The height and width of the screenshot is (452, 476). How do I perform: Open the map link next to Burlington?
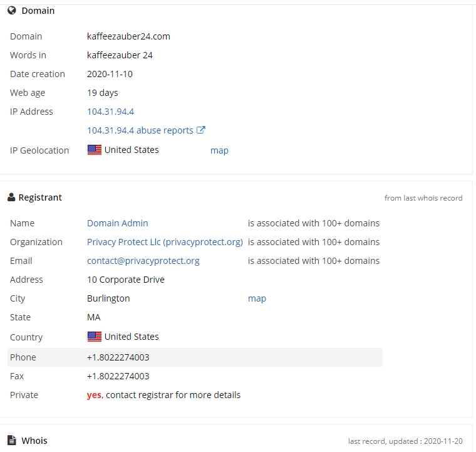(x=257, y=298)
